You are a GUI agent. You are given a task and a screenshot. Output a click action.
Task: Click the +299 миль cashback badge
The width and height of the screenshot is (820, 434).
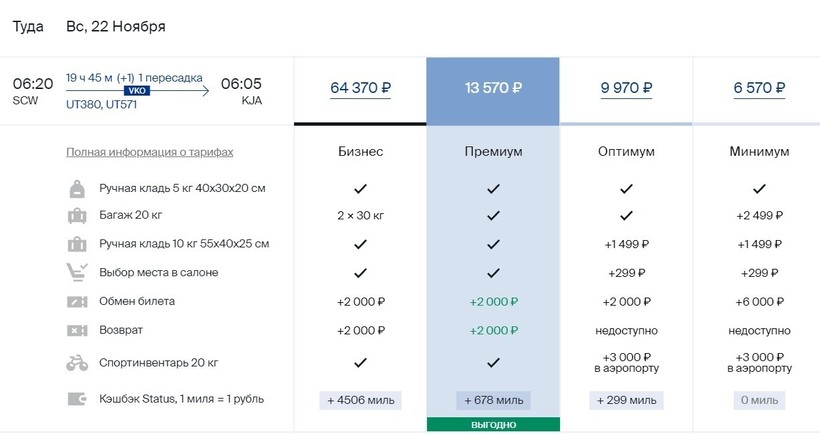[x=626, y=400]
